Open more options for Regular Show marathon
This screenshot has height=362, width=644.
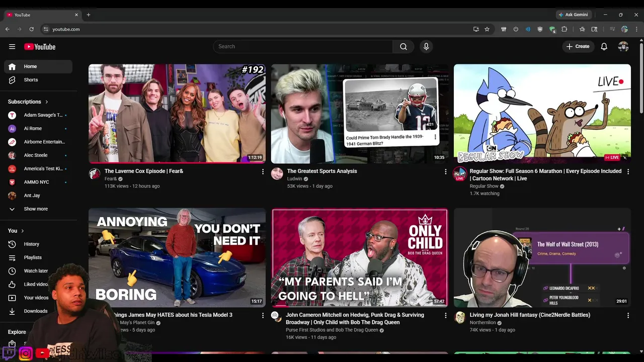tap(628, 171)
